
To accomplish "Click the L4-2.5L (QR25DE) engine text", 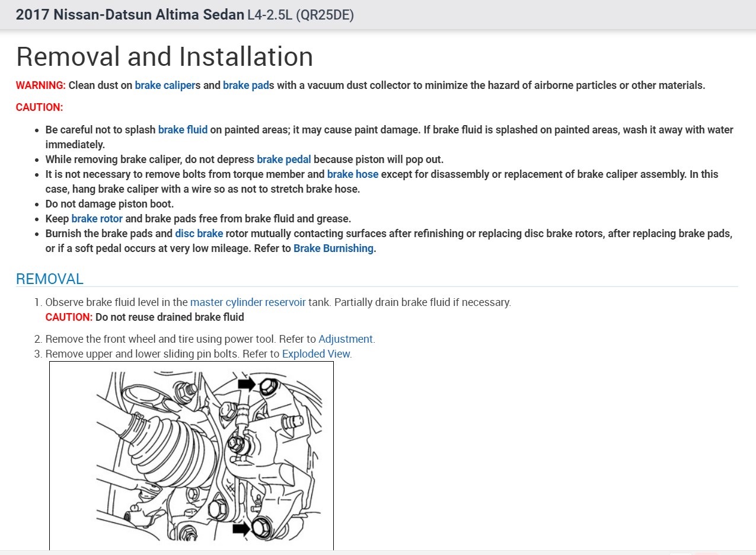I will pos(301,15).
